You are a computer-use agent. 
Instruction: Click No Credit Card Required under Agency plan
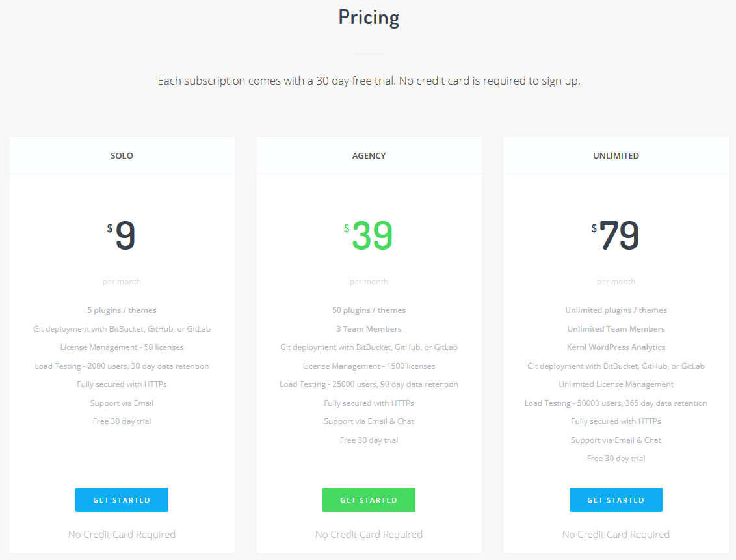click(369, 534)
